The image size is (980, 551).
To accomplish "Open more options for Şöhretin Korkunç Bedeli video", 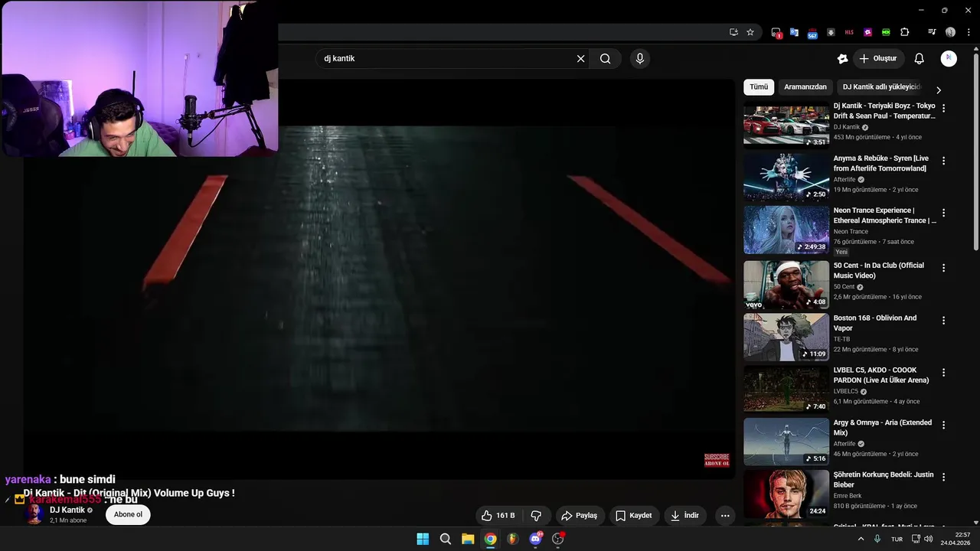I will [943, 477].
